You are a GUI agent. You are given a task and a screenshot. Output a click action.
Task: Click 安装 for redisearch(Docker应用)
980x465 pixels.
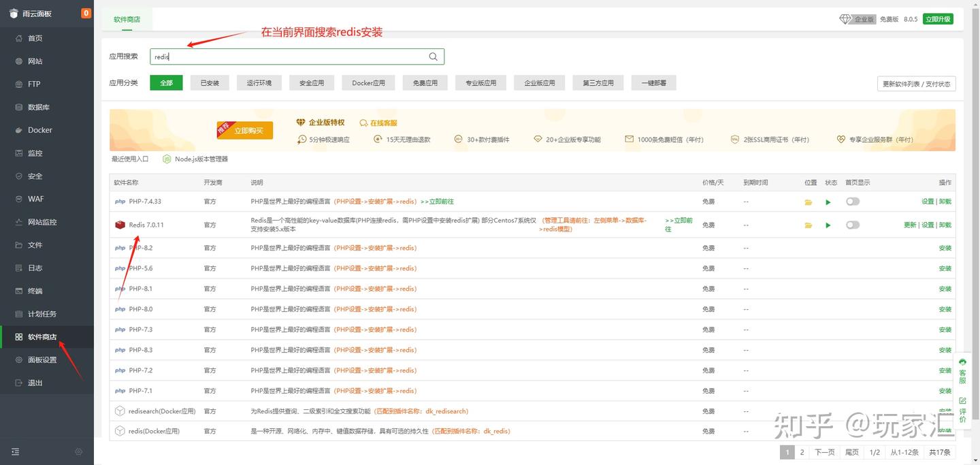click(x=945, y=411)
